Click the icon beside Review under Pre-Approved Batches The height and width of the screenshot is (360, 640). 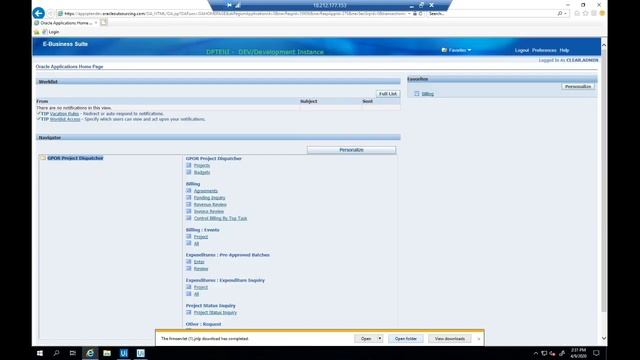[x=189, y=269]
